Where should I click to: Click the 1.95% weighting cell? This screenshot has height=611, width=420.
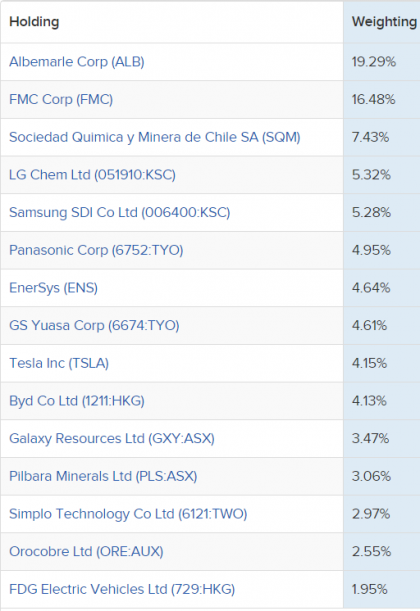click(381, 589)
